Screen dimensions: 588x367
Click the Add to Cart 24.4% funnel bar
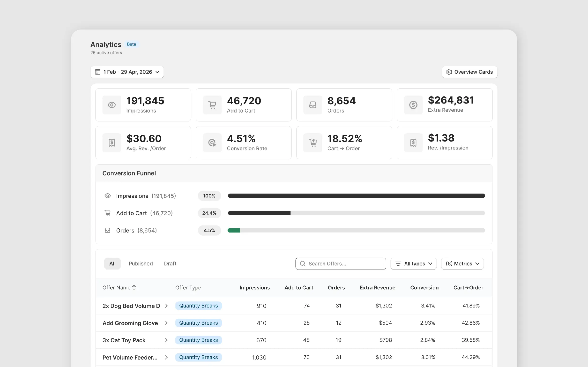pyautogui.click(x=259, y=213)
